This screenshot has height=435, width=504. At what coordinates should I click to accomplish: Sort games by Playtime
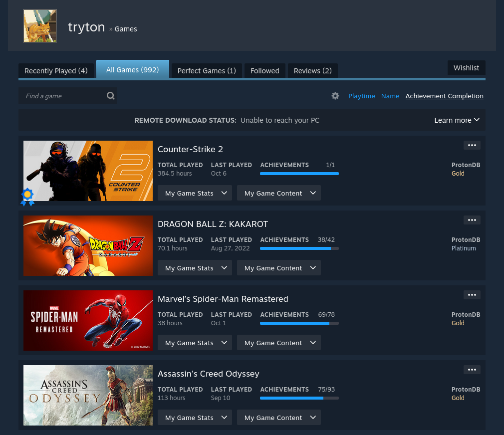tap(362, 96)
